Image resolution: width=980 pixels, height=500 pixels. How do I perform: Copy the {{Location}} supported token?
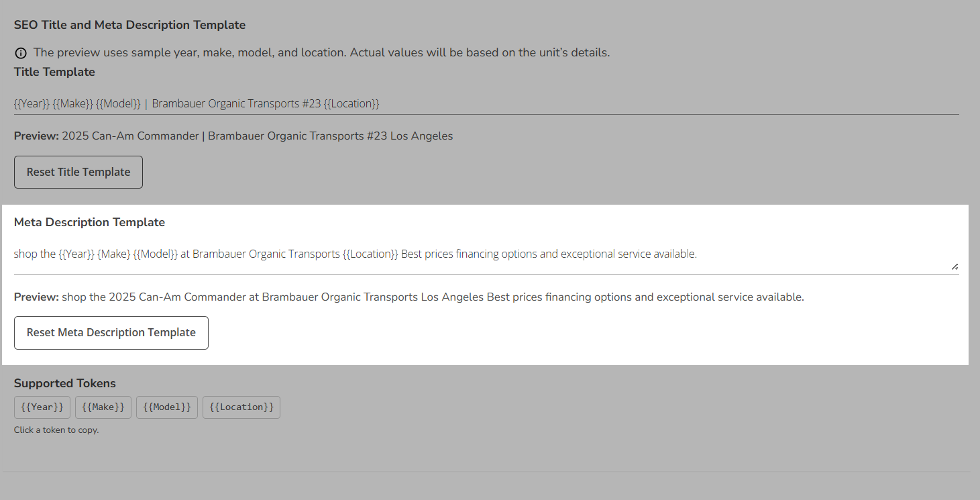[x=241, y=407]
